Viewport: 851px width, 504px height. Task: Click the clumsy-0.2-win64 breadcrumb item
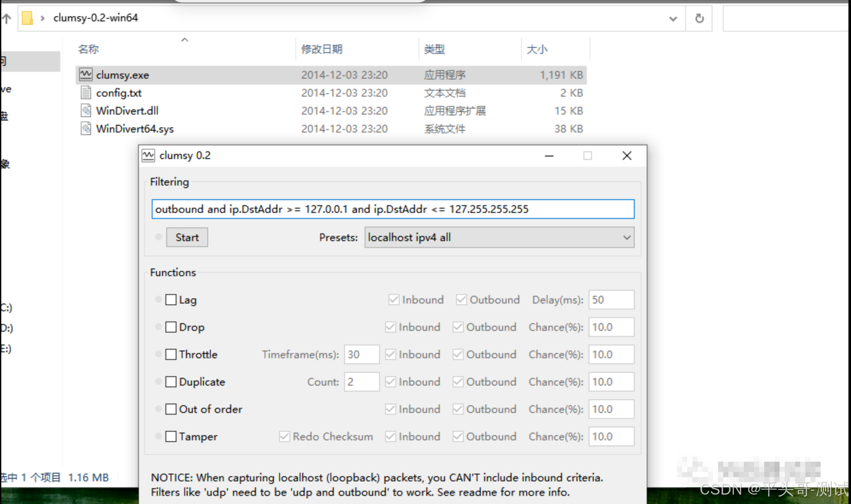tap(95, 18)
